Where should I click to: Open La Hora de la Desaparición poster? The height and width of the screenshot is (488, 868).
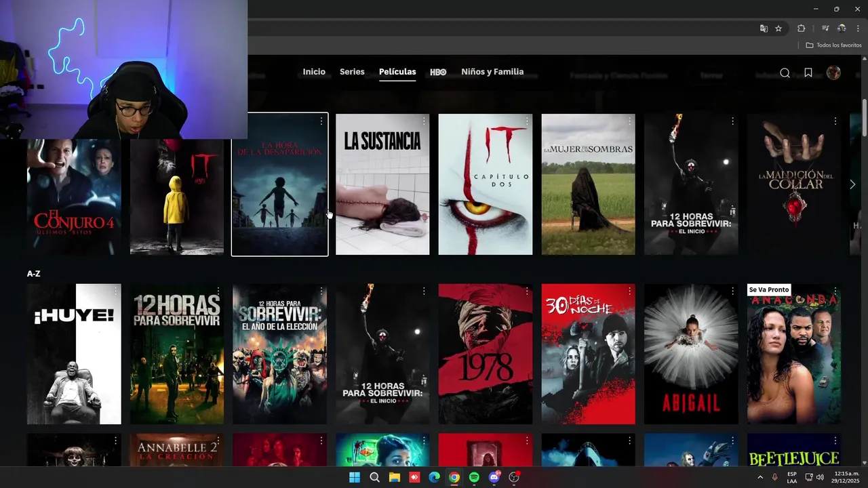pyautogui.click(x=279, y=184)
